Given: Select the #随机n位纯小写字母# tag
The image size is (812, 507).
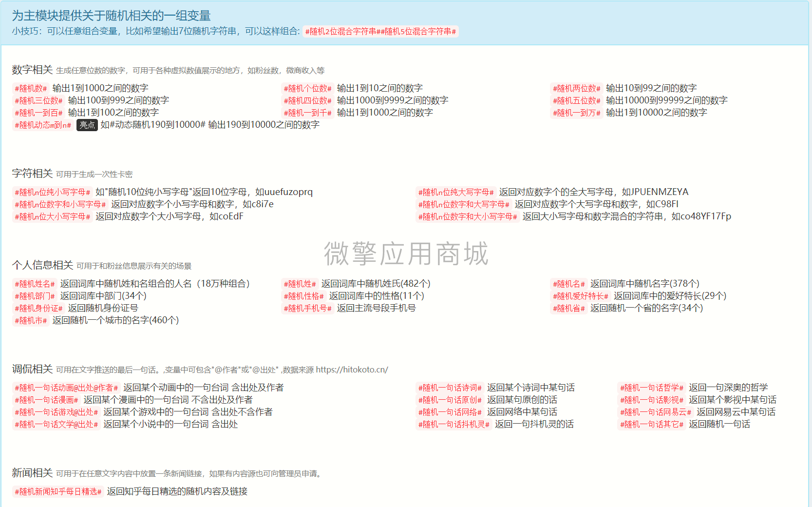Looking at the screenshot, I should [52, 192].
